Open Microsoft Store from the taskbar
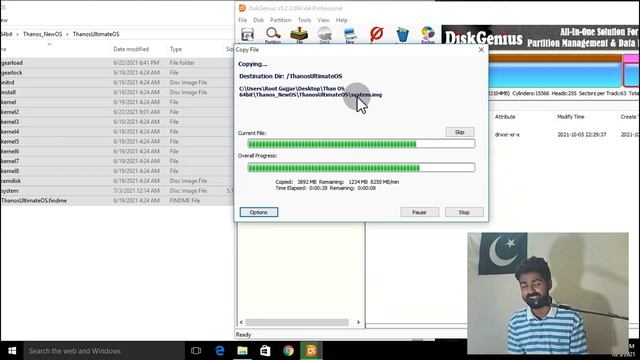The height and width of the screenshot is (360, 640). pyautogui.click(x=265, y=351)
